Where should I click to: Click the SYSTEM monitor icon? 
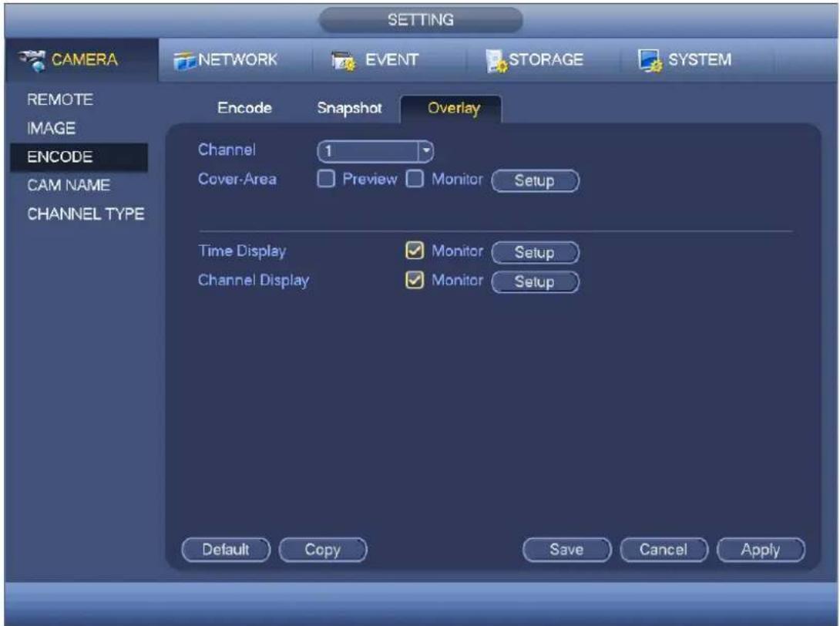(x=650, y=61)
